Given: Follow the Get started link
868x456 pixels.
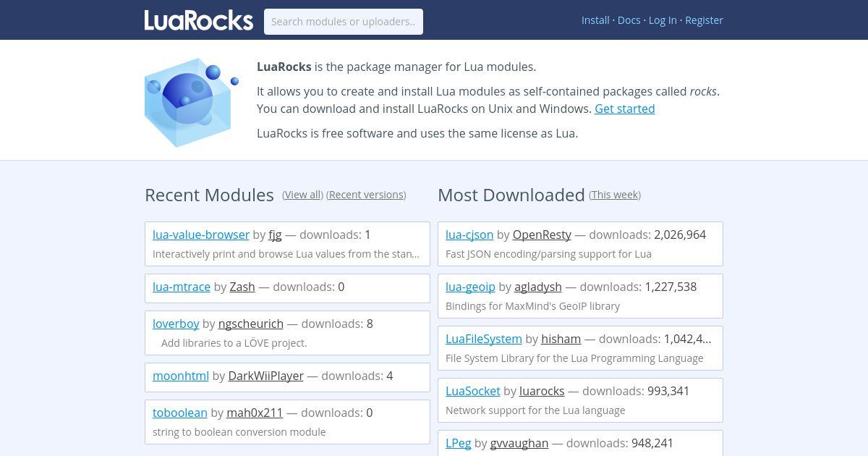Looking at the screenshot, I should (x=625, y=109).
